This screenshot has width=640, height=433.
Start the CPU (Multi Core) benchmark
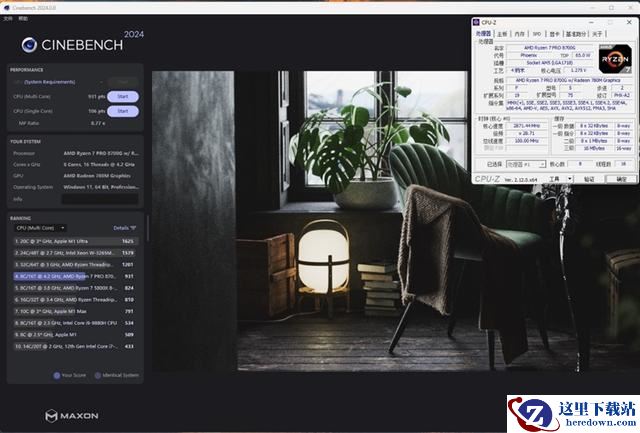123,97
